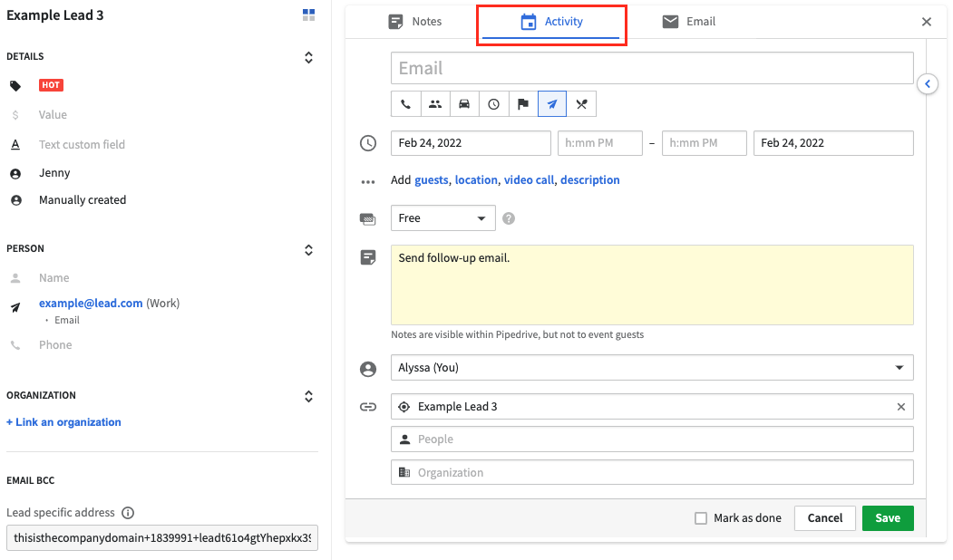Collapse the PERSON section
The image size is (953, 560).
click(309, 249)
